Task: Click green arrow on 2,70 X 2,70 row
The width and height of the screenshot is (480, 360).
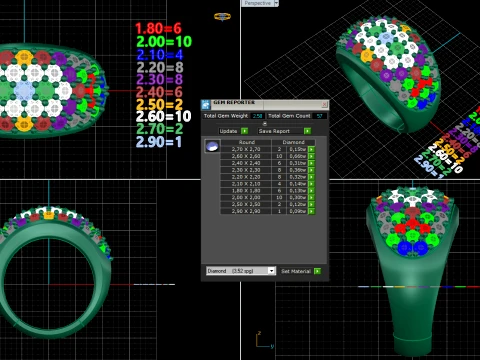Action: (x=311, y=149)
